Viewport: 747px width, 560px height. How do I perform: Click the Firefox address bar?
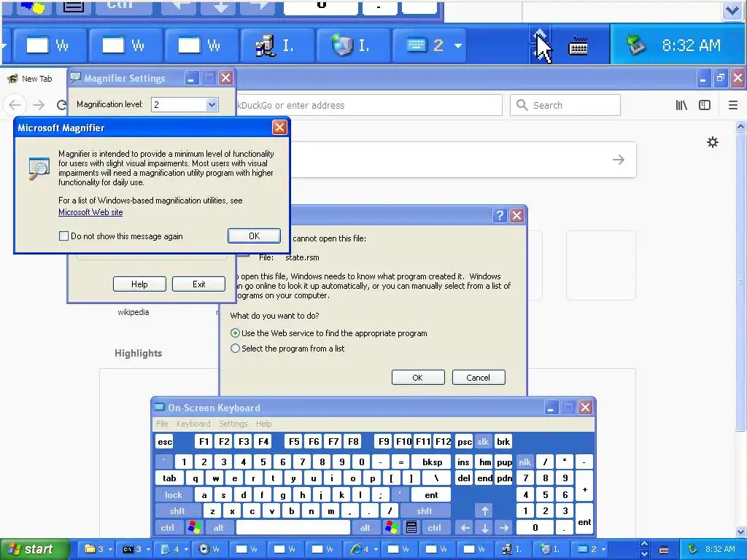368,105
